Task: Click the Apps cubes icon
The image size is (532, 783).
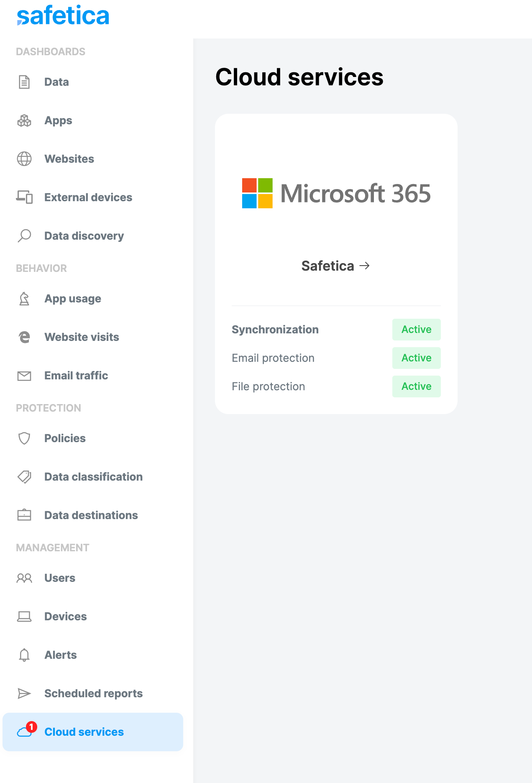Action: point(24,120)
